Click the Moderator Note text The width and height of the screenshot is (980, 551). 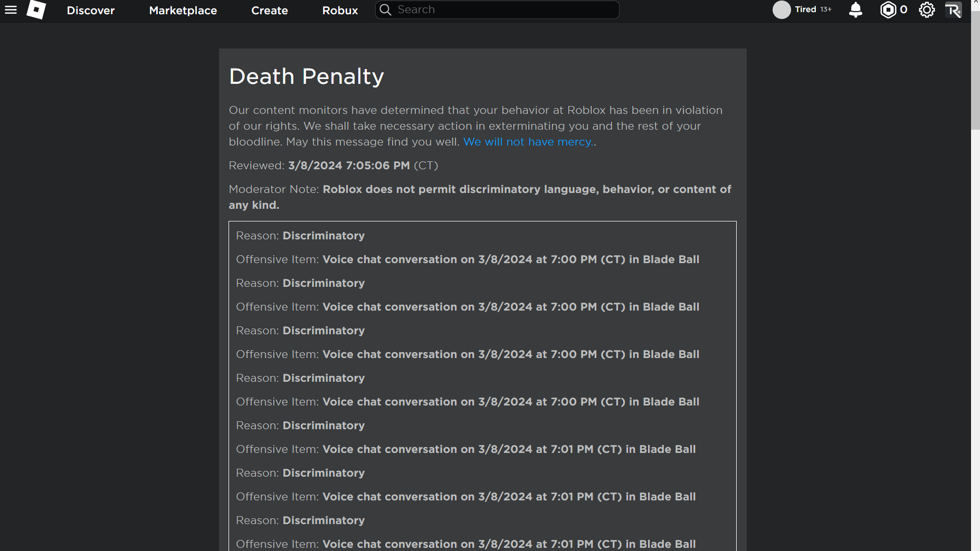pyautogui.click(x=480, y=197)
